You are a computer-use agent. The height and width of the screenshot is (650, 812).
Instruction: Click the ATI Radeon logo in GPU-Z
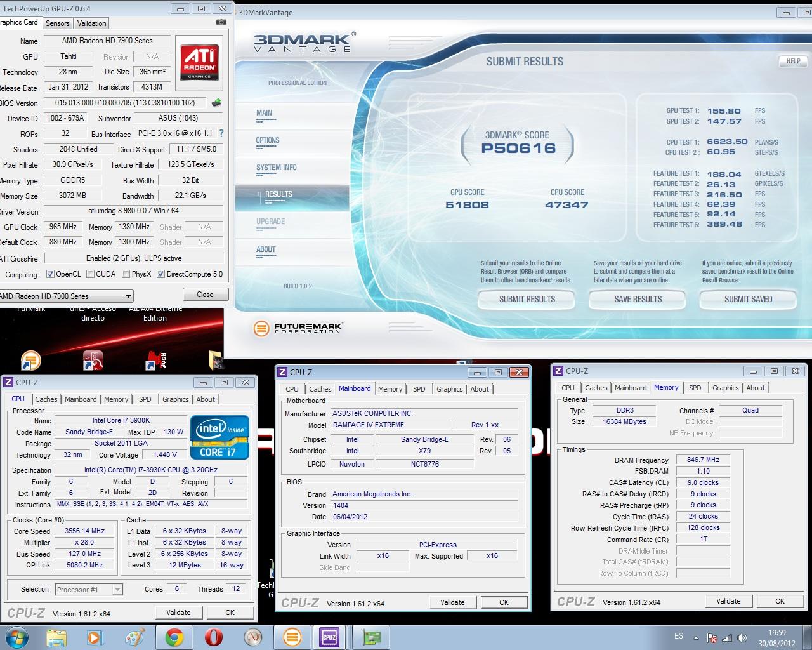pos(200,62)
